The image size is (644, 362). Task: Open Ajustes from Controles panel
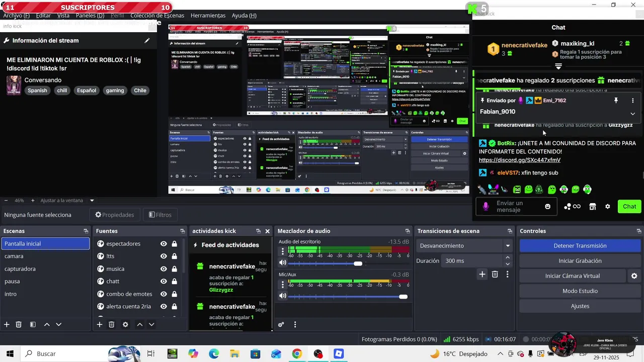(580, 306)
